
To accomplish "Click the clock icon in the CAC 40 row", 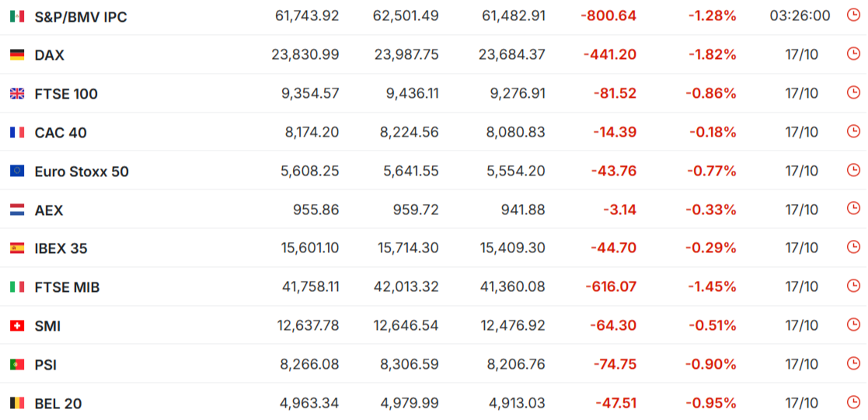I will [x=853, y=132].
